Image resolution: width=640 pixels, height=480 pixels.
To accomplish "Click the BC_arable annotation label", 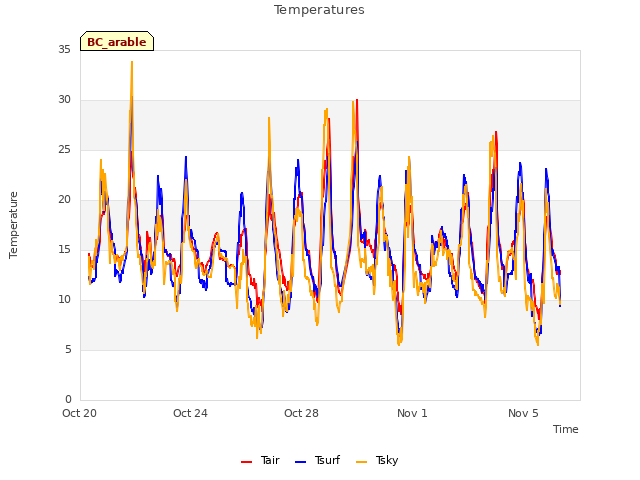I will [x=117, y=41].
